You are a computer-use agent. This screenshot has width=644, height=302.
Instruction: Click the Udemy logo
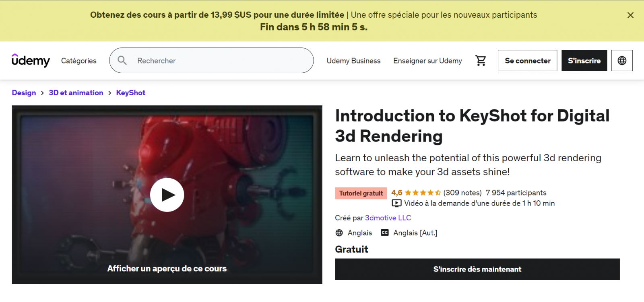tap(31, 60)
